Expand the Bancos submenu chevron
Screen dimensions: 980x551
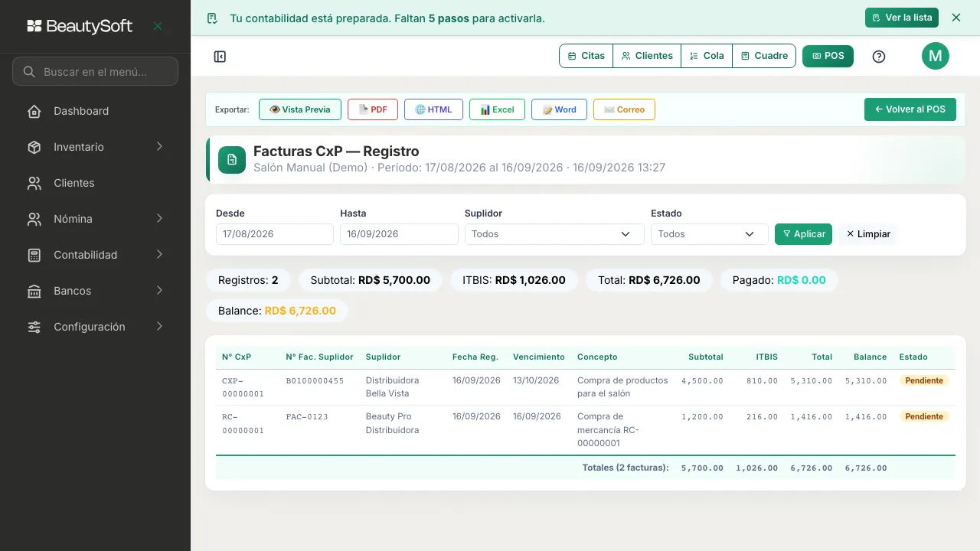pos(159,290)
